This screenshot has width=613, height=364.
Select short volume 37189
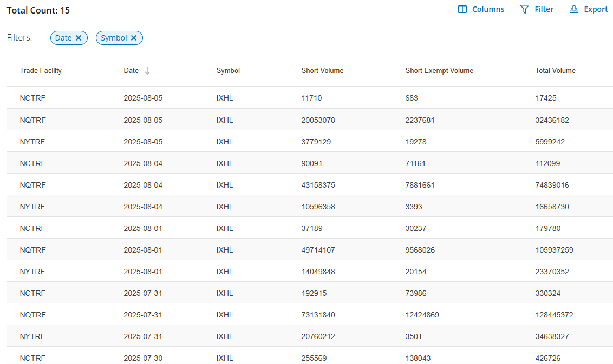pyautogui.click(x=311, y=228)
